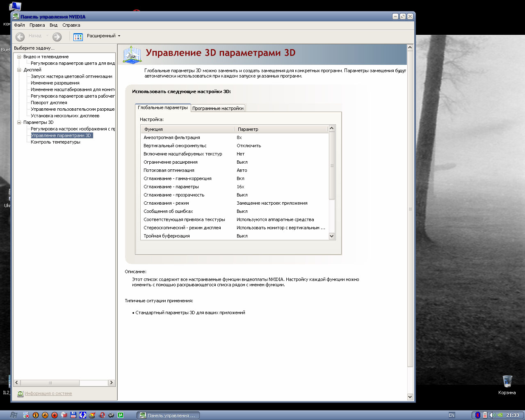Select Установка нескольких дисплеев task
Viewport: 525px width, 420px height.
(x=65, y=116)
